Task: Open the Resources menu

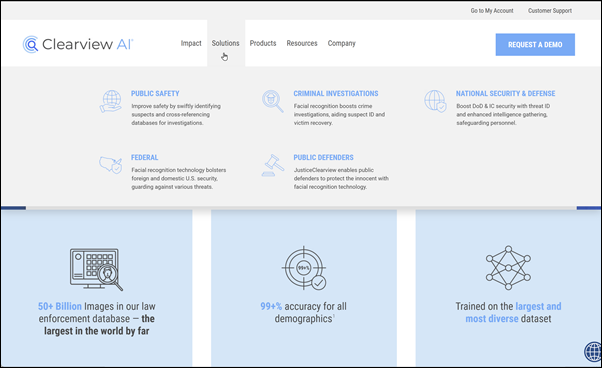Action: (302, 43)
